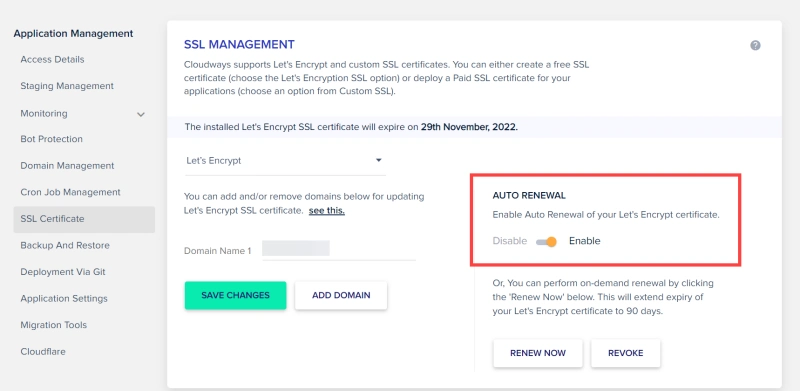Screen dimensions: 800x391
Task: Click the Save Changes button
Action: pos(235,295)
